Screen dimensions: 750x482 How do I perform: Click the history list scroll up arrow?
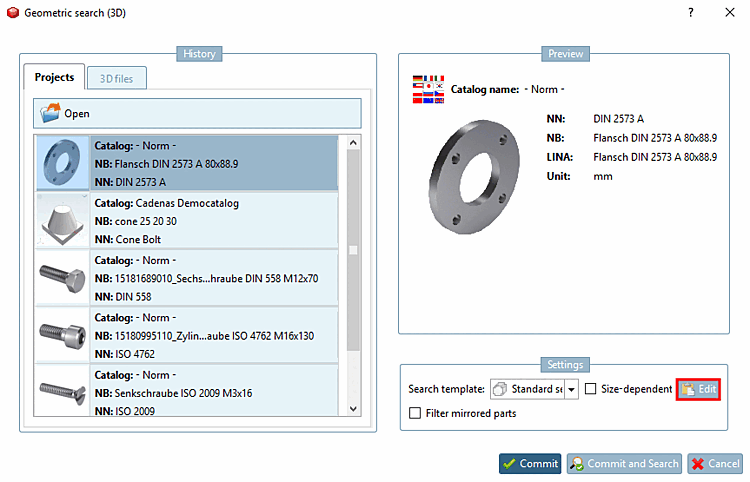click(x=353, y=142)
